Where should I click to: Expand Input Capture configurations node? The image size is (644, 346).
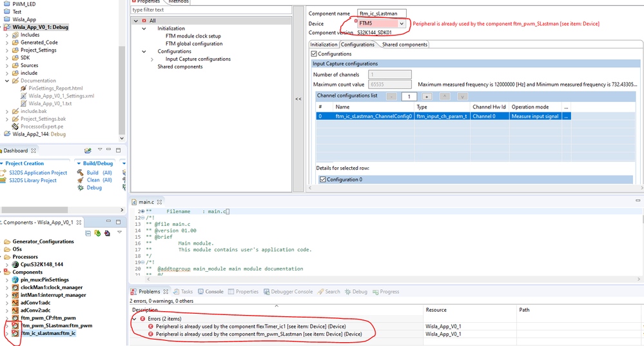(x=151, y=59)
